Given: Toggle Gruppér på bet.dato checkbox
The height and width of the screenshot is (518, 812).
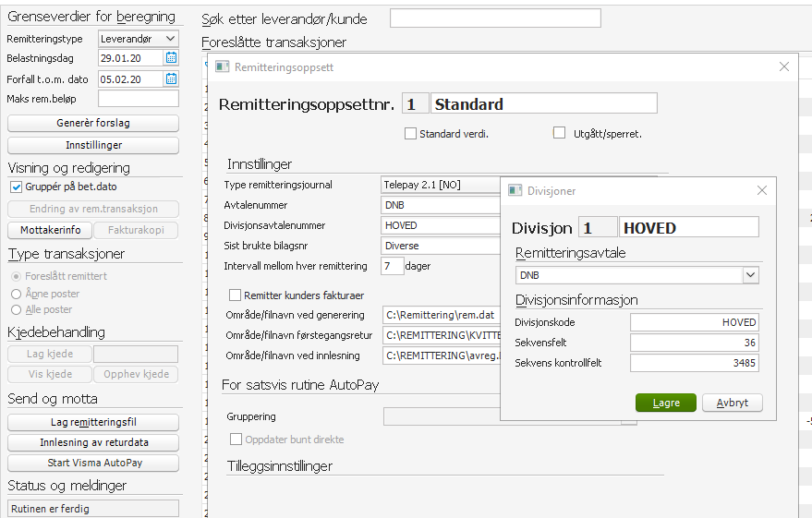Looking at the screenshot, I should pyautogui.click(x=16, y=187).
